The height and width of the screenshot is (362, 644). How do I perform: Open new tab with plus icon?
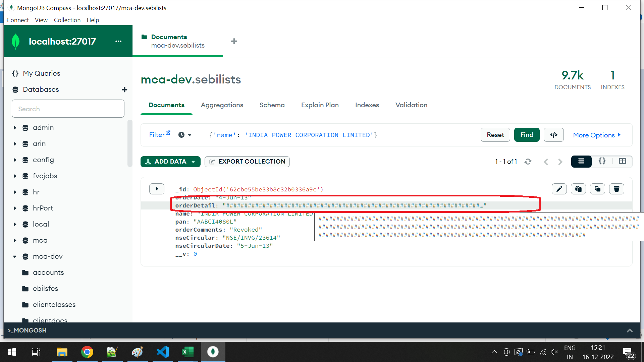coord(234,41)
